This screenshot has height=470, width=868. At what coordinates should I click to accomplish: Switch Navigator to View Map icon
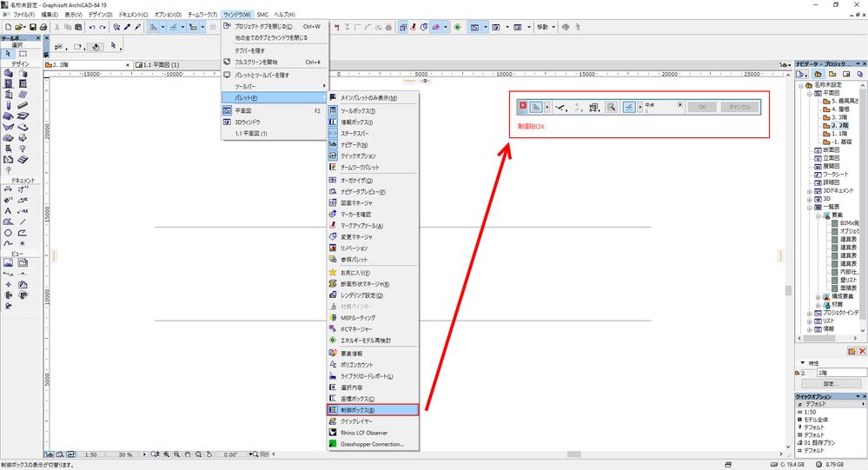pyautogui.click(x=832, y=74)
